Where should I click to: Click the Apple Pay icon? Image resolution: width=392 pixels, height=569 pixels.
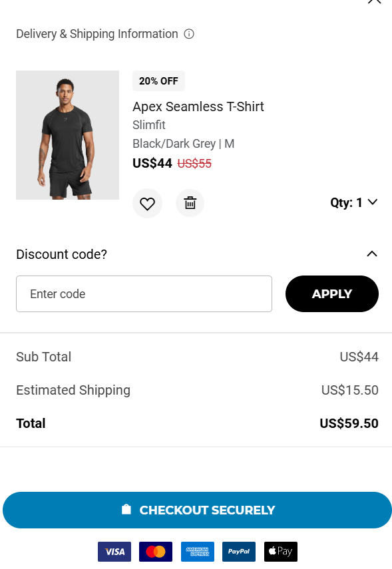(281, 552)
